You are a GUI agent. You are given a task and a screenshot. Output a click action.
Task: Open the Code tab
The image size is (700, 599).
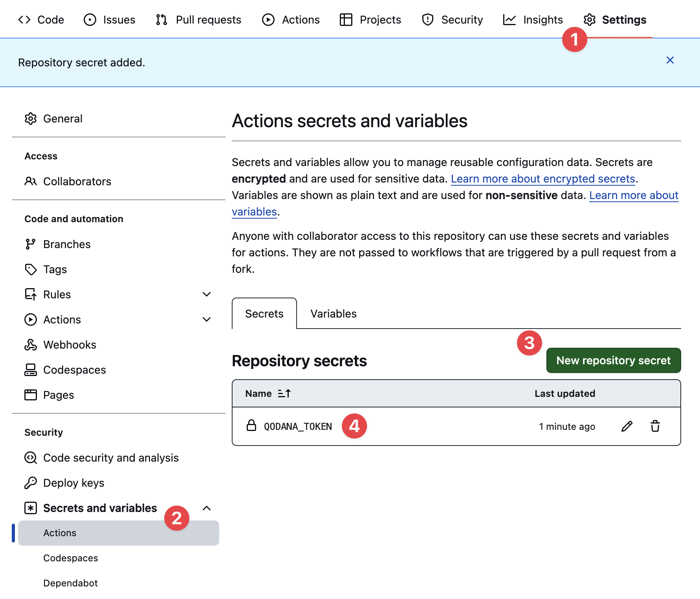click(x=41, y=20)
